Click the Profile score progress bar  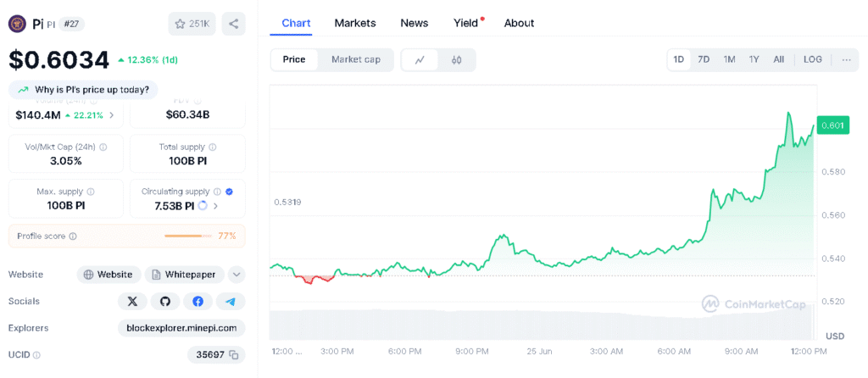189,236
